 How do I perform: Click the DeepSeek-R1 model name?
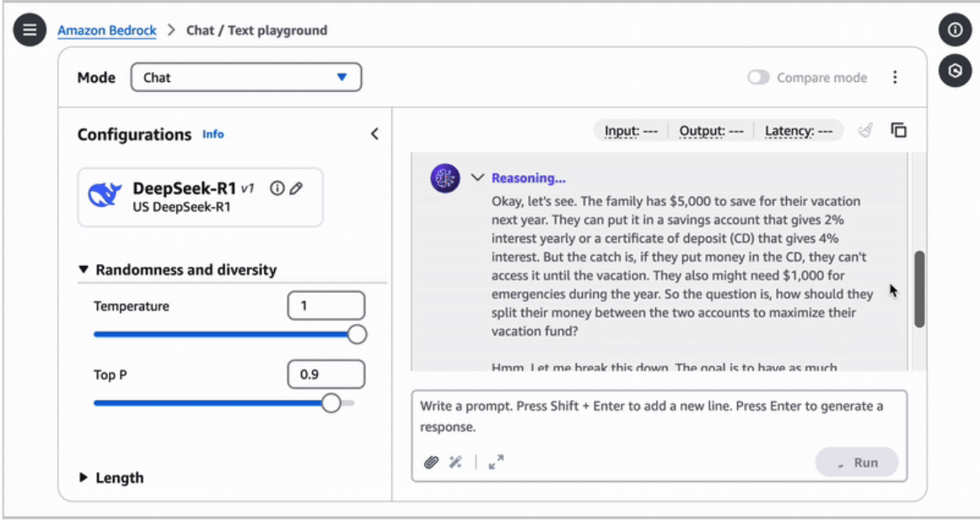[185, 188]
